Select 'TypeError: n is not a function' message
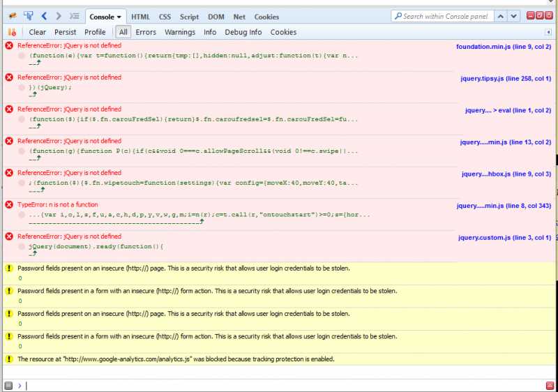The image size is (558, 392). 58,204
